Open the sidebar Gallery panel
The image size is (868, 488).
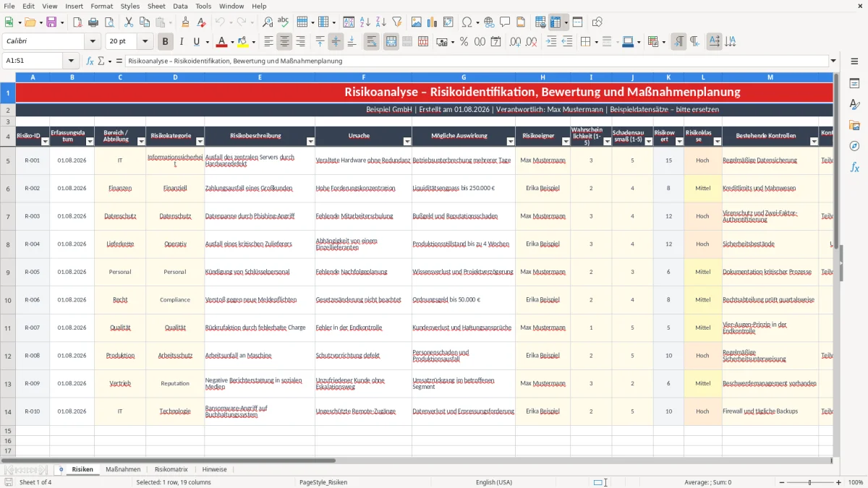click(854, 125)
